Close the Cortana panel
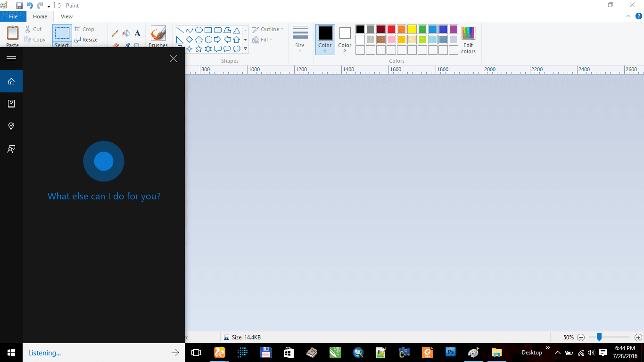The height and width of the screenshot is (362, 644). 173,58
